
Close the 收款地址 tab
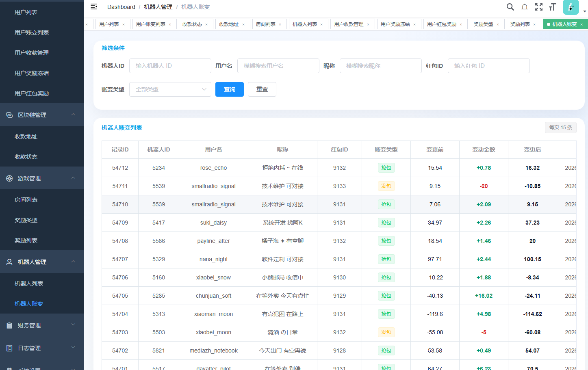(243, 24)
